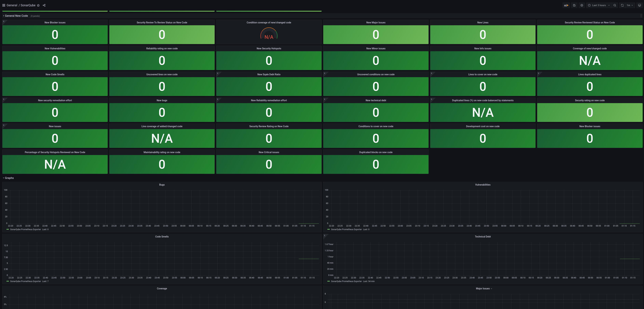Expand the General New Code row

coord(16,16)
